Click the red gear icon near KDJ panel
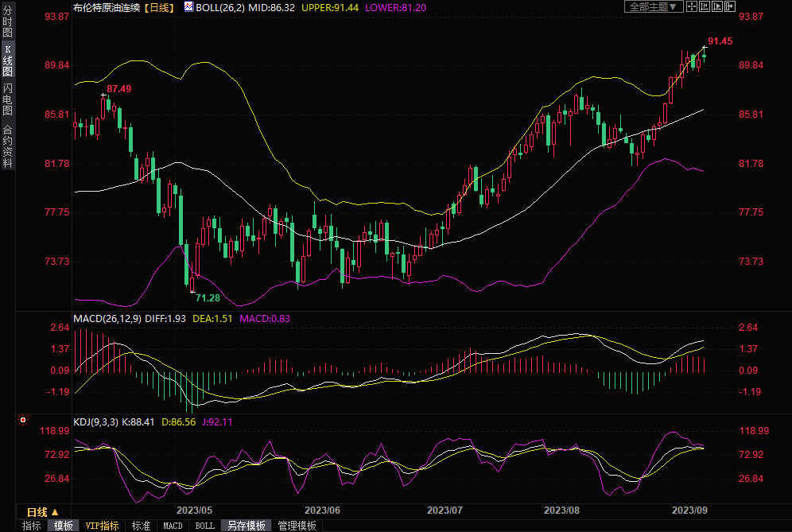The width and height of the screenshot is (792, 532). [x=23, y=420]
